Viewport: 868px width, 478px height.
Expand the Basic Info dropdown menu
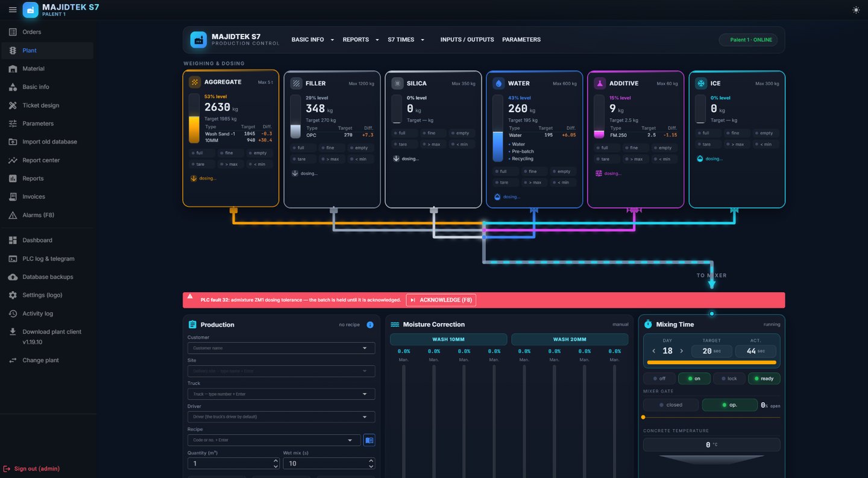[x=313, y=40]
